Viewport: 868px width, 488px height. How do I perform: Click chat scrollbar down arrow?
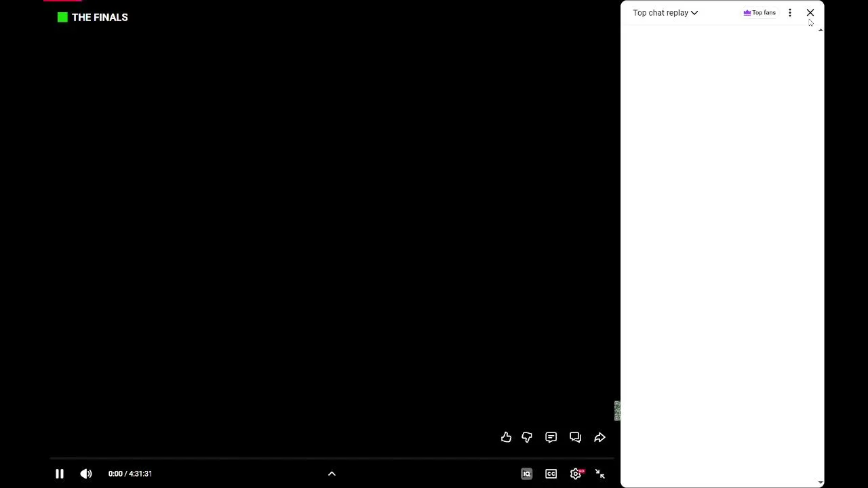821,483
